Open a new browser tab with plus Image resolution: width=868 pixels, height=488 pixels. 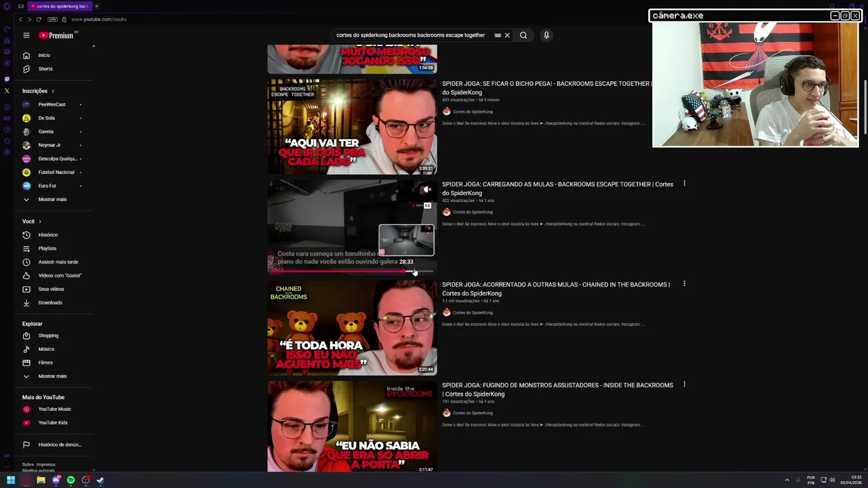[x=97, y=6]
